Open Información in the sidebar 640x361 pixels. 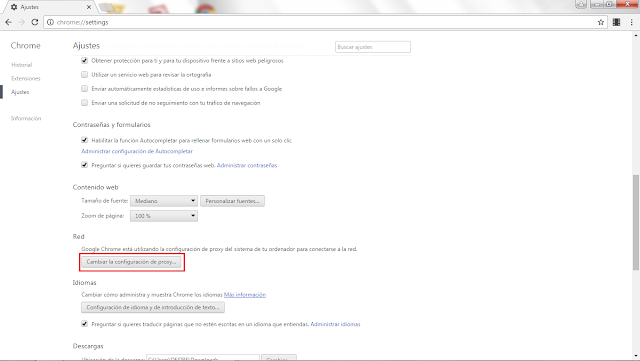pyautogui.click(x=26, y=118)
